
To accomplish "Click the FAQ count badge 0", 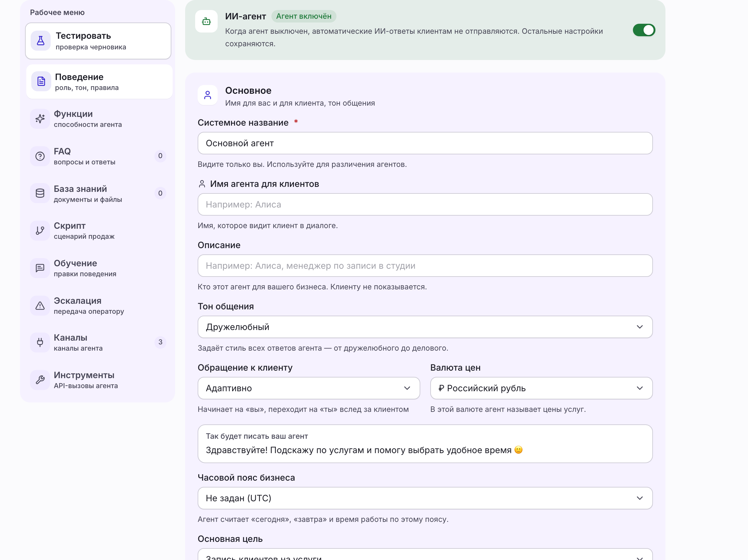I will [160, 156].
